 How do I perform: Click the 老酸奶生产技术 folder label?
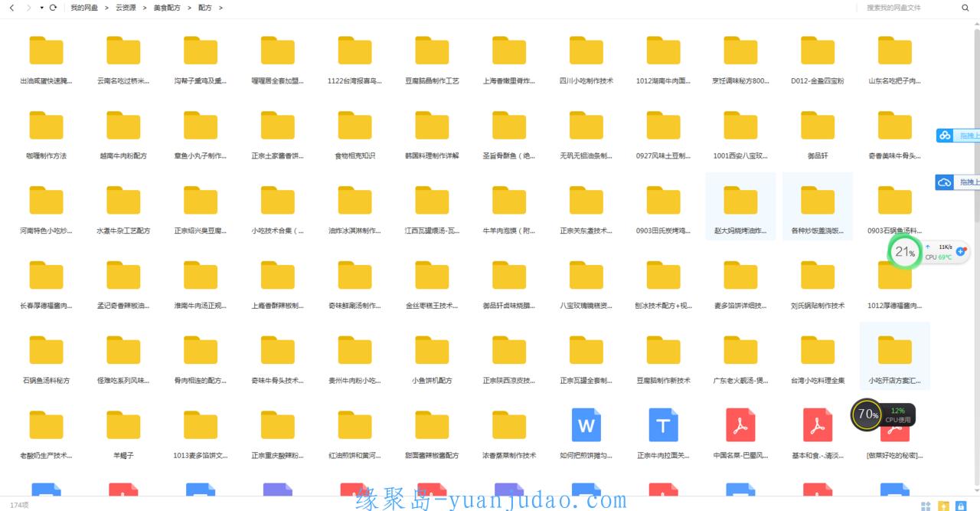[x=46, y=456]
